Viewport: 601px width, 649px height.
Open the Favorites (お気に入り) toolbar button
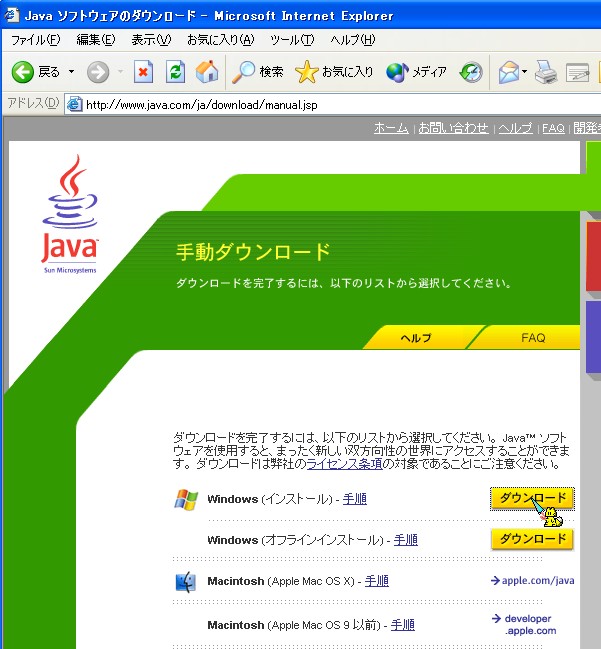(335, 72)
